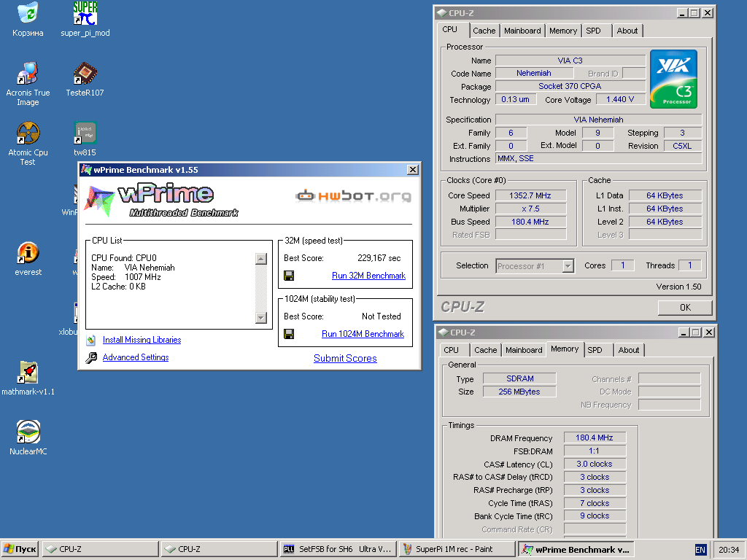Viewport: 747px width, 560px height.
Task: Open About tab in lower CPU-Z window
Action: coord(628,350)
